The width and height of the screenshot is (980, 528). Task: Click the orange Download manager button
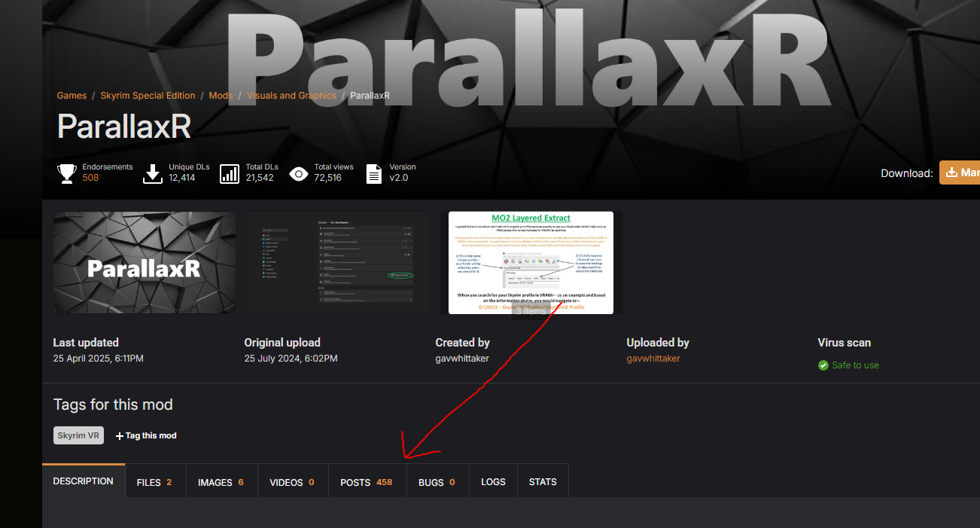(960, 172)
